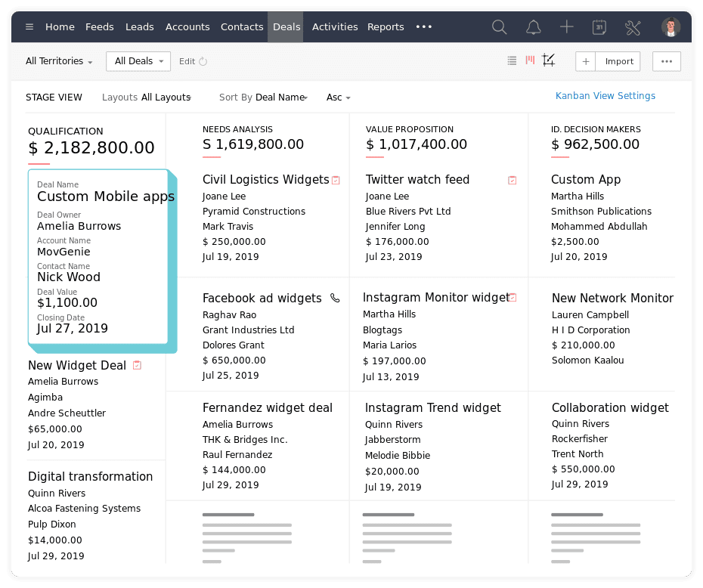This screenshot has width=703, height=588.
Task: Open the Digital transformation deal
Action: pyautogui.click(x=90, y=476)
